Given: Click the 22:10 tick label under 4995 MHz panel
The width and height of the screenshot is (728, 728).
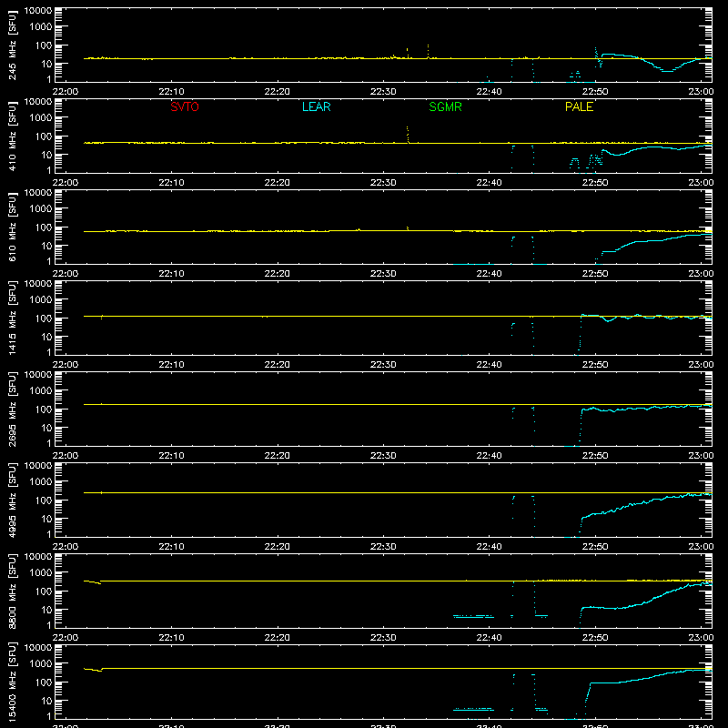Looking at the screenshot, I should click(171, 547).
